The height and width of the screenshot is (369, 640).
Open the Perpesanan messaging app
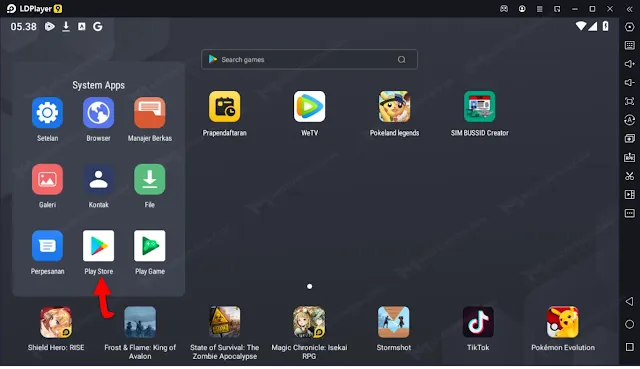(47, 246)
